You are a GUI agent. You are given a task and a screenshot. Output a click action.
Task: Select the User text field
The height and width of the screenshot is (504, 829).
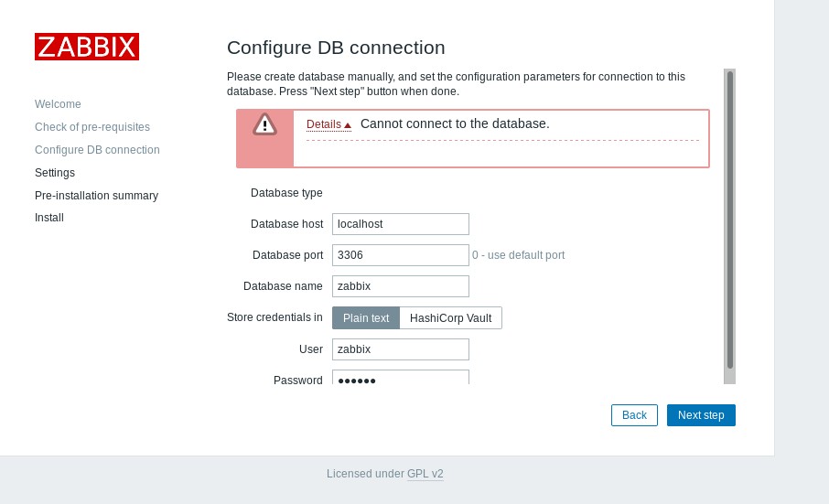[x=400, y=349]
